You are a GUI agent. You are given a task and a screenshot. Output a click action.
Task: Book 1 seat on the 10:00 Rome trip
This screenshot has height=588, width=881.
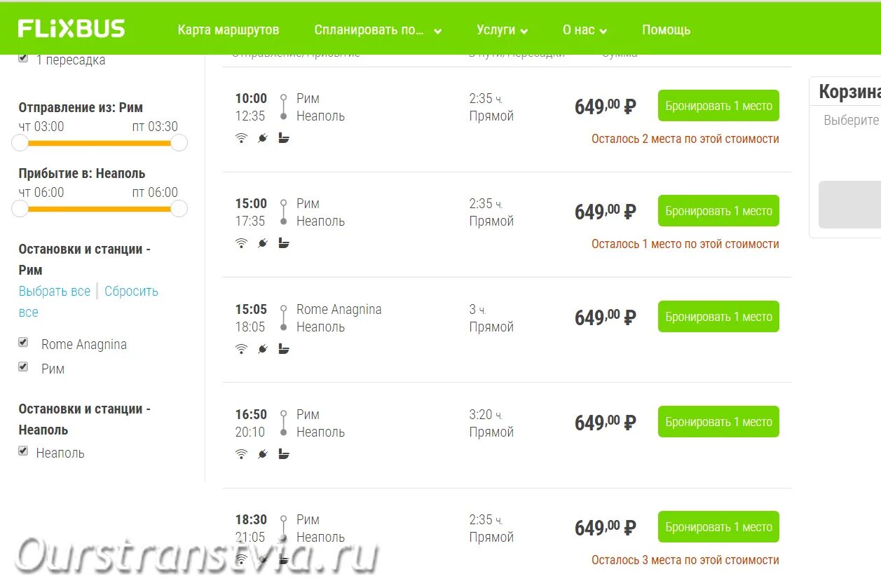(718, 106)
